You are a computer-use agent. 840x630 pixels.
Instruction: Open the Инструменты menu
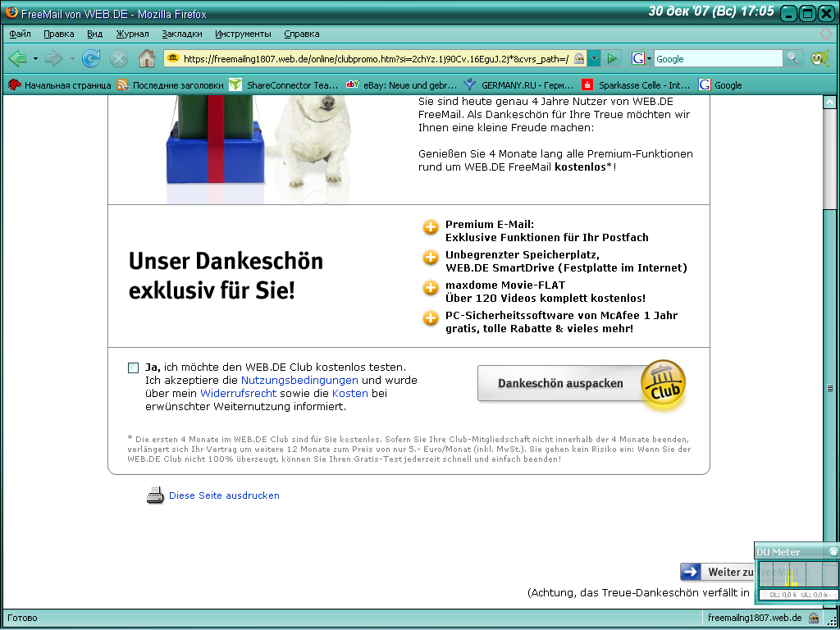coord(243,34)
